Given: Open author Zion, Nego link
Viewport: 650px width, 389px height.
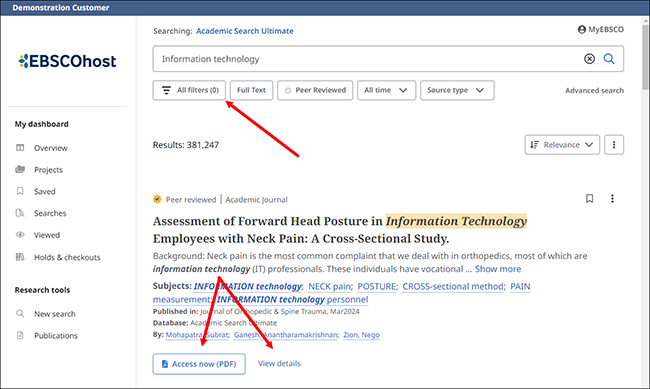Looking at the screenshot, I should pos(361,335).
